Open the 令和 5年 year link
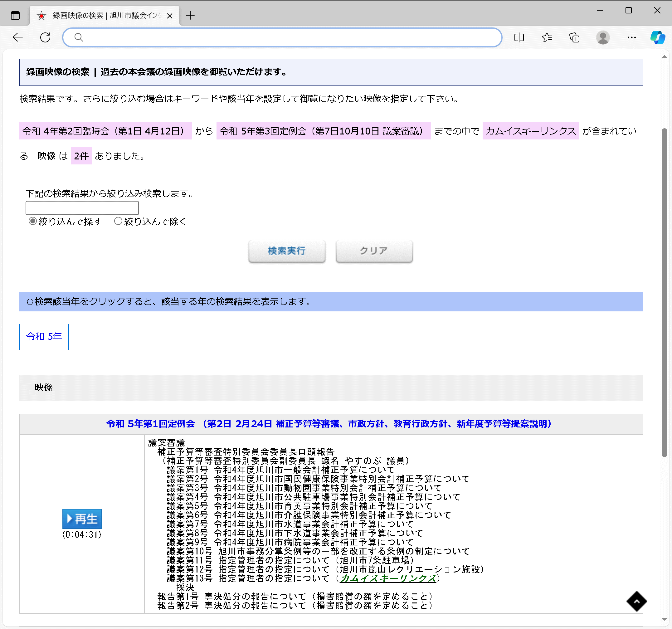The height and width of the screenshot is (629, 672). tap(44, 337)
